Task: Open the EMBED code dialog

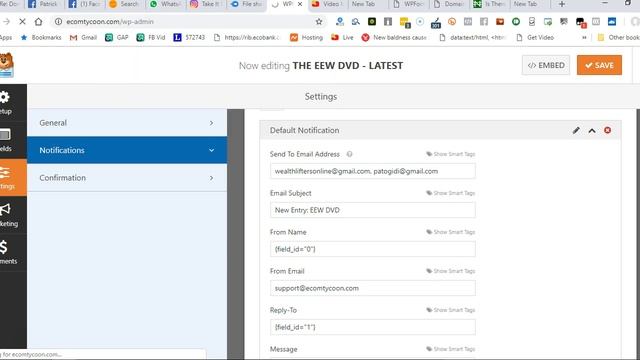Action: (546, 65)
